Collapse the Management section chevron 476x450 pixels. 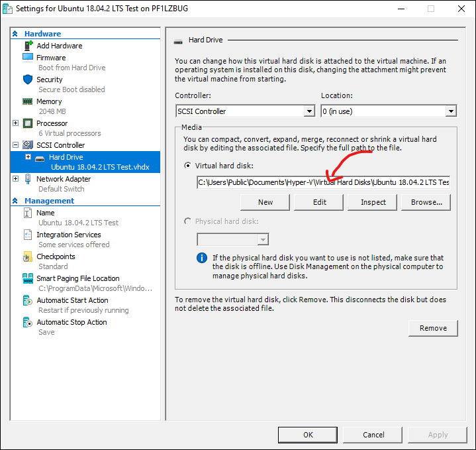(x=15, y=201)
